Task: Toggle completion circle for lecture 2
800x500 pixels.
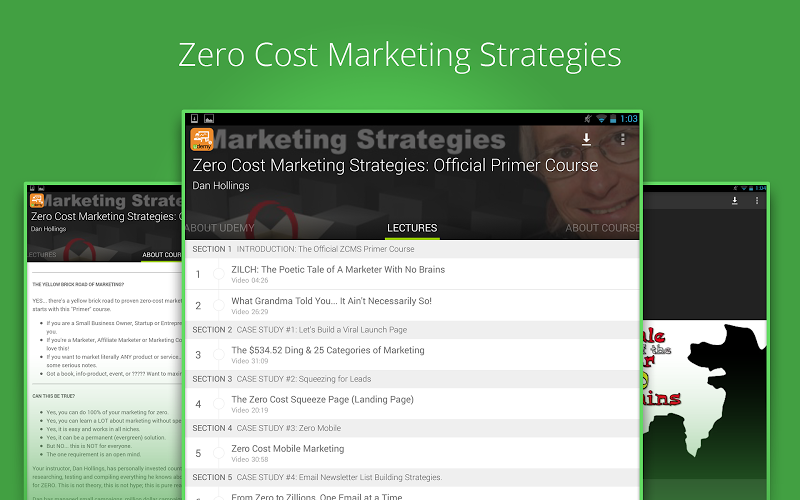Action: 219,306
